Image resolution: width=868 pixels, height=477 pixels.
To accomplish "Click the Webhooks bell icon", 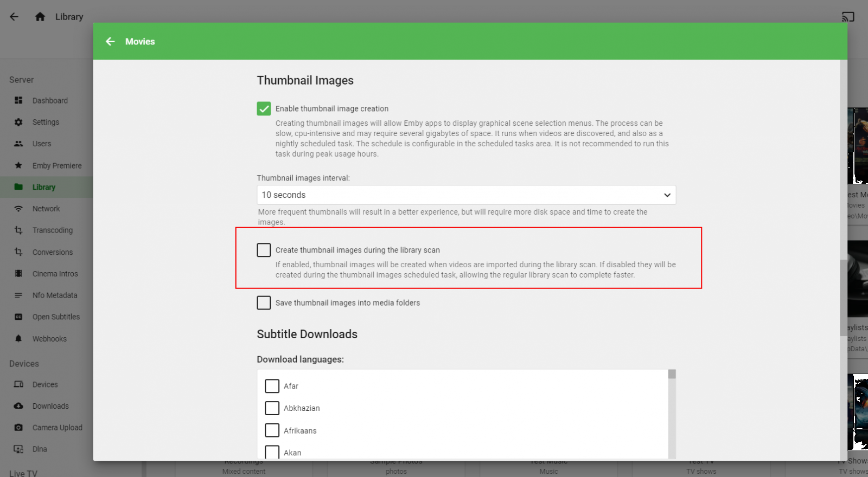I will click(x=18, y=339).
